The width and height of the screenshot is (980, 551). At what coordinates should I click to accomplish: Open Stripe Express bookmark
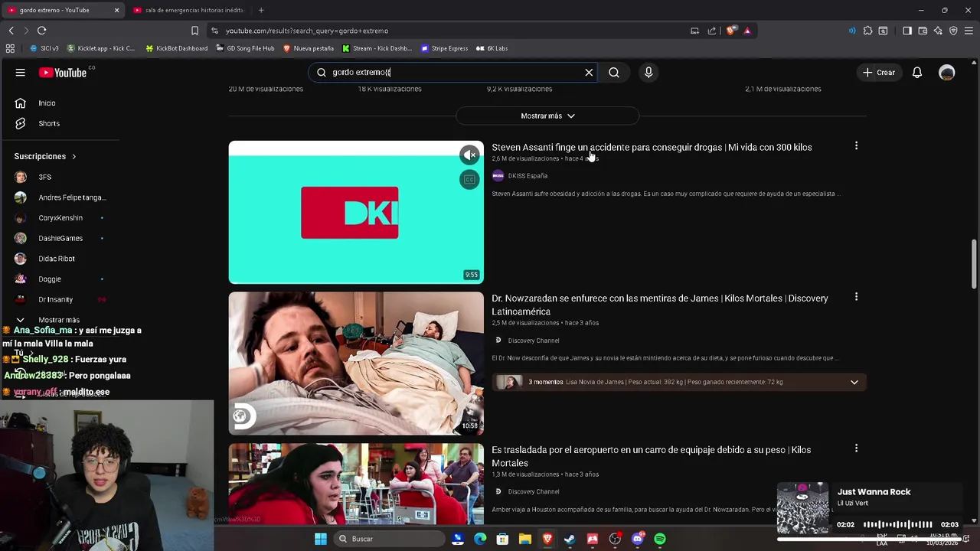444,48
